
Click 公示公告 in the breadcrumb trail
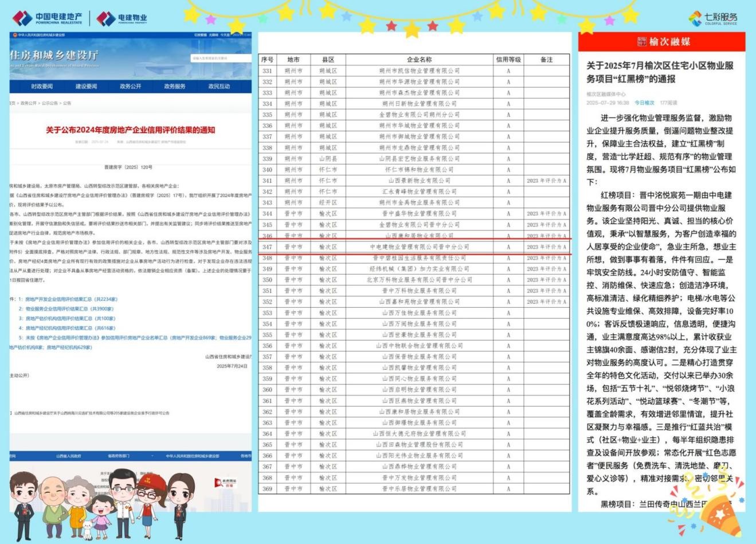(x=49, y=103)
